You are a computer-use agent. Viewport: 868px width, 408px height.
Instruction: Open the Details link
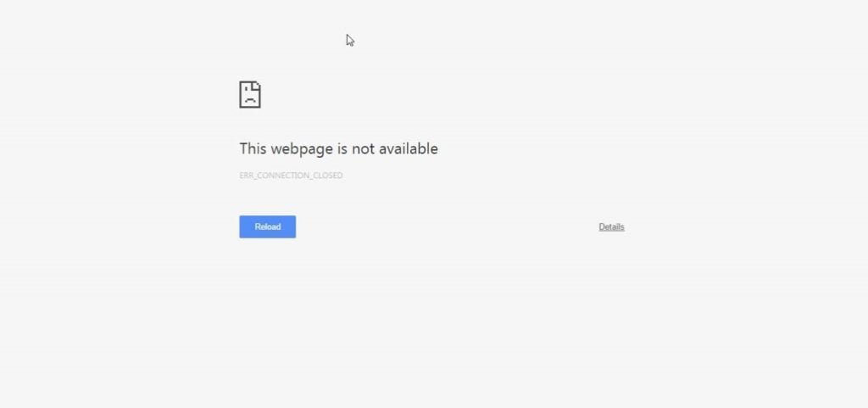[x=611, y=227]
